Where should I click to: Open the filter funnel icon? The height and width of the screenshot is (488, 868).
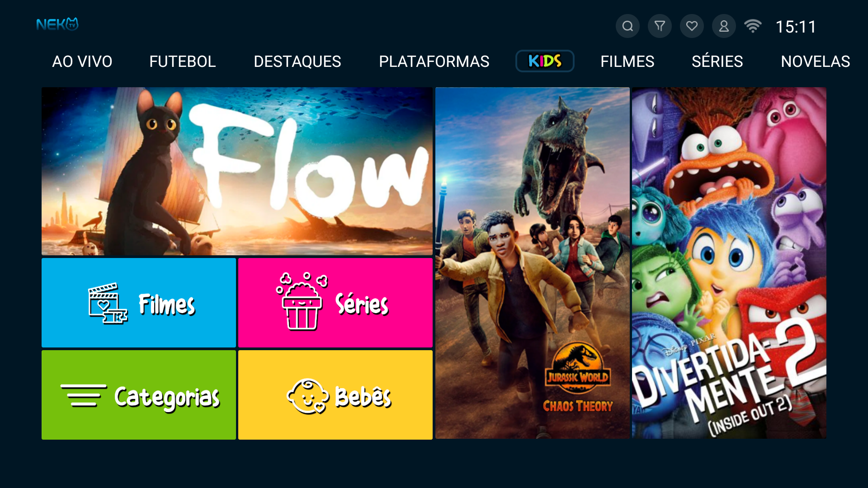(660, 26)
